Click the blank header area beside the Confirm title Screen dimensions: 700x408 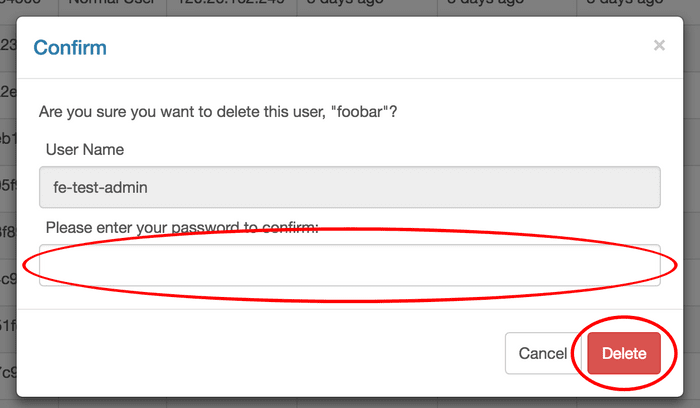[379, 47]
